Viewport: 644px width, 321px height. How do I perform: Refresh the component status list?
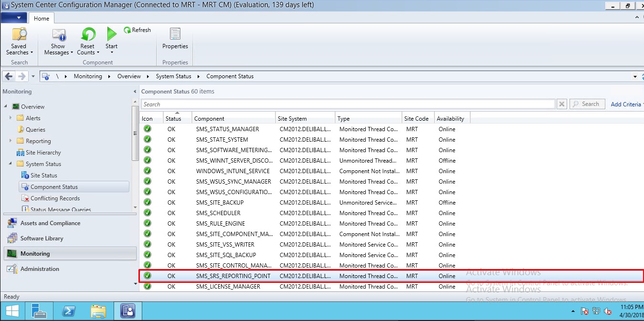[x=137, y=30]
